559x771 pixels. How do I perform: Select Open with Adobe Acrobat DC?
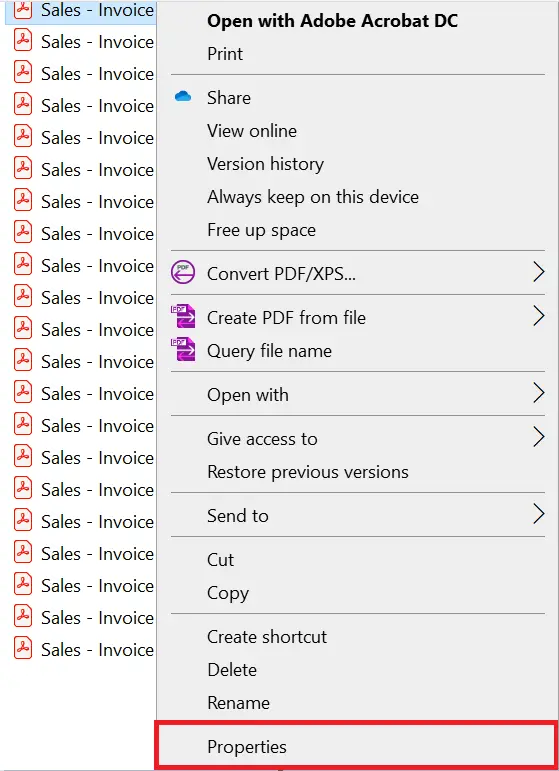point(332,21)
